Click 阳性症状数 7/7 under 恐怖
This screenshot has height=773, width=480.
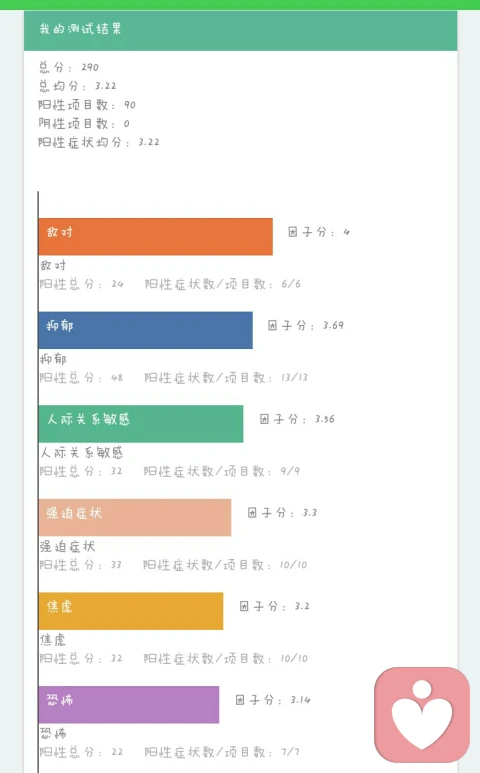point(222,752)
